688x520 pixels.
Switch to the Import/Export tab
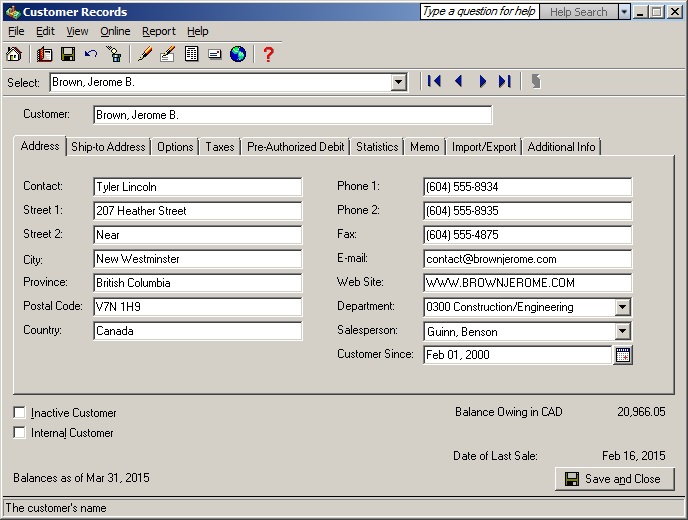pyautogui.click(x=484, y=147)
